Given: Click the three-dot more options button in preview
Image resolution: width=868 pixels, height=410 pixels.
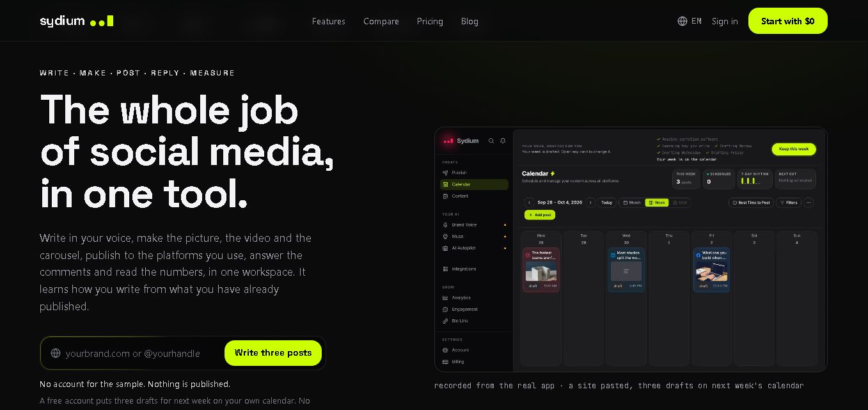Looking at the screenshot, I should (809, 203).
